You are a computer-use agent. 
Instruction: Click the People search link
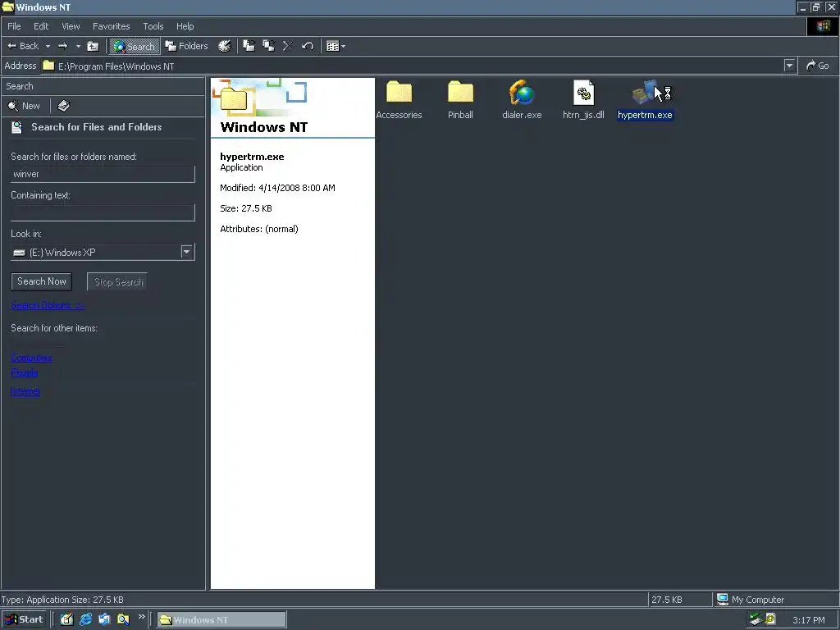click(24, 372)
